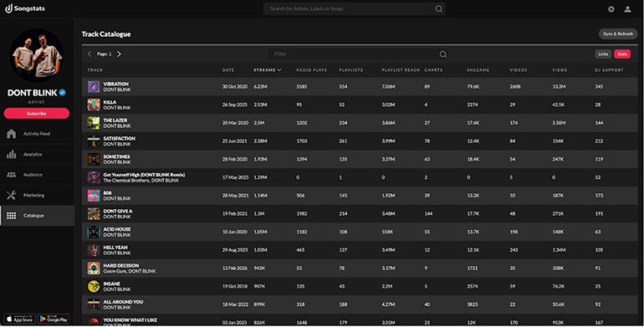The height and width of the screenshot is (327, 644).
Task: Open the Google Play badge
Action: [x=54, y=319]
